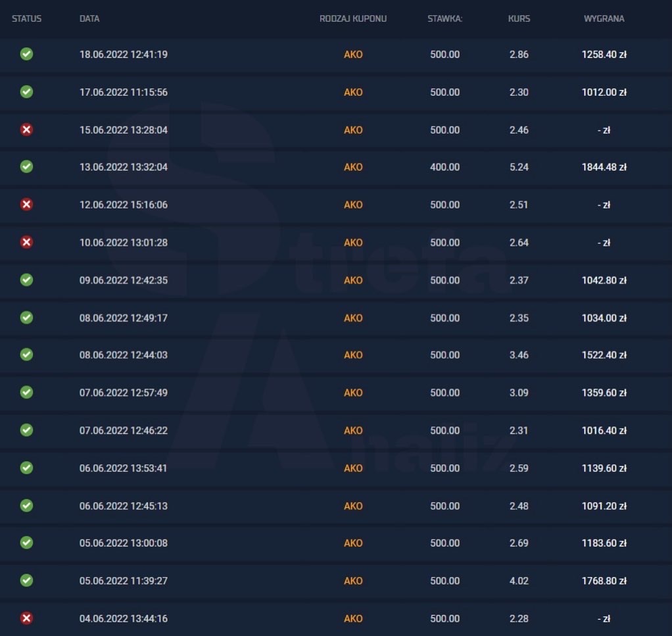Click odds value 2.69

[x=519, y=543]
